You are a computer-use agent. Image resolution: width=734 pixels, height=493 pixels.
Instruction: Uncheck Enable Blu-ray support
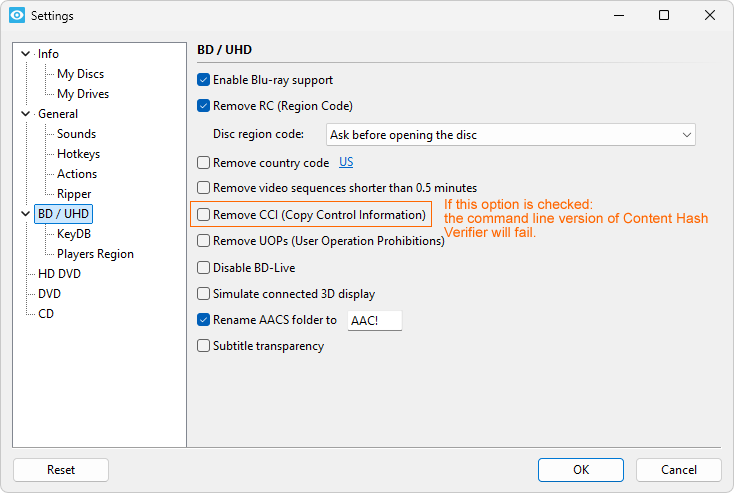click(204, 80)
